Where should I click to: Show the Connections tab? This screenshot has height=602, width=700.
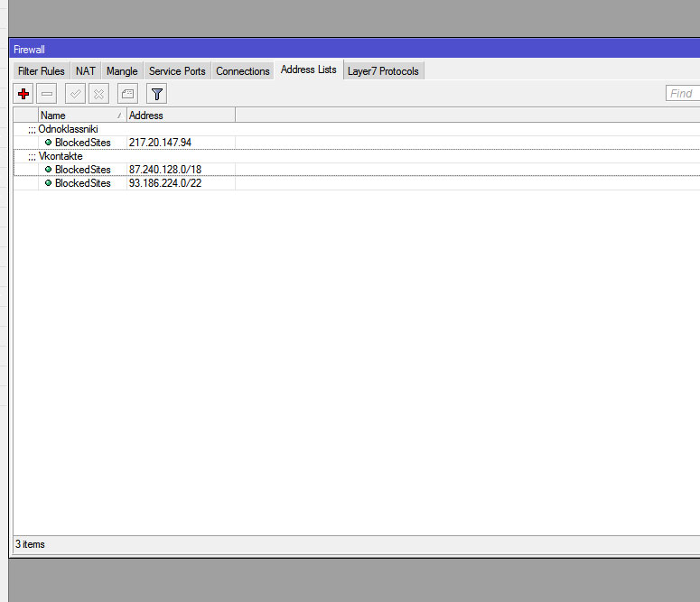(x=243, y=71)
